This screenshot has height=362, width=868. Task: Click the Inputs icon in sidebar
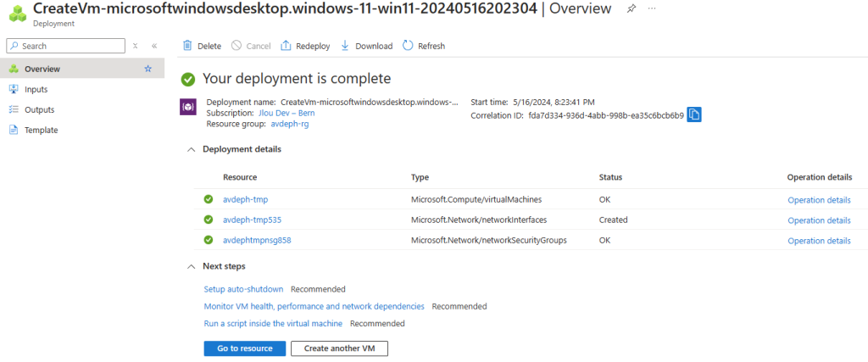click(14, 89)
